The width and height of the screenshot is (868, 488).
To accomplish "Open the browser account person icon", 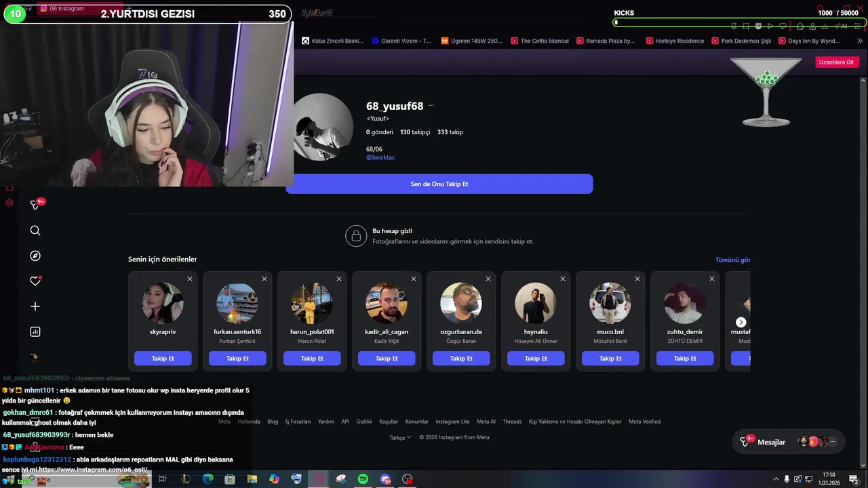I will [x=814, y=26].
